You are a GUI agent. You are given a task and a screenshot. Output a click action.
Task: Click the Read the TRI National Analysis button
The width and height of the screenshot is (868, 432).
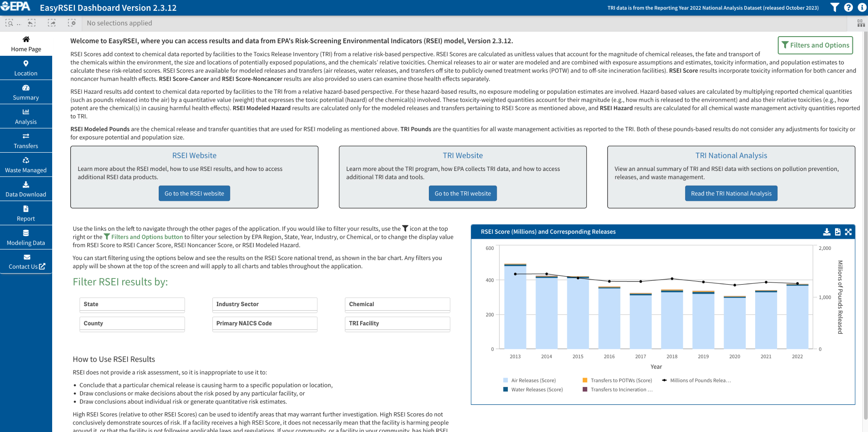tap(731, 193)
